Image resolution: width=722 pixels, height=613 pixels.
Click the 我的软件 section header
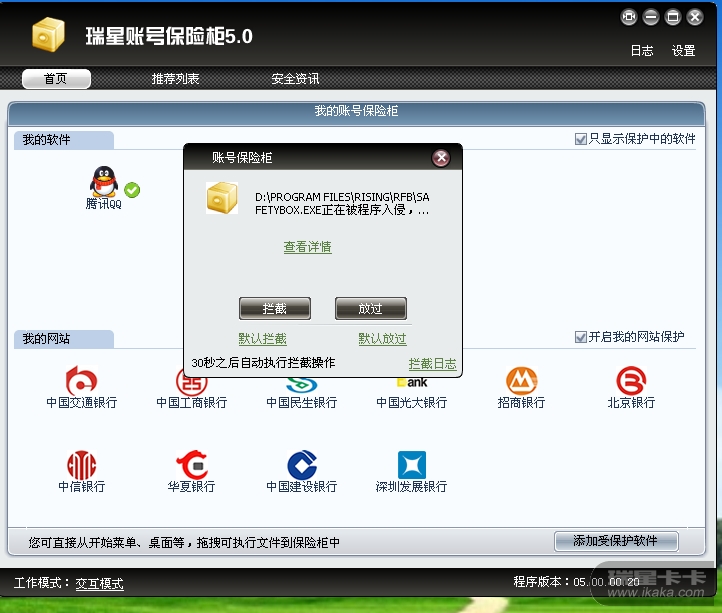pos(64,140)
